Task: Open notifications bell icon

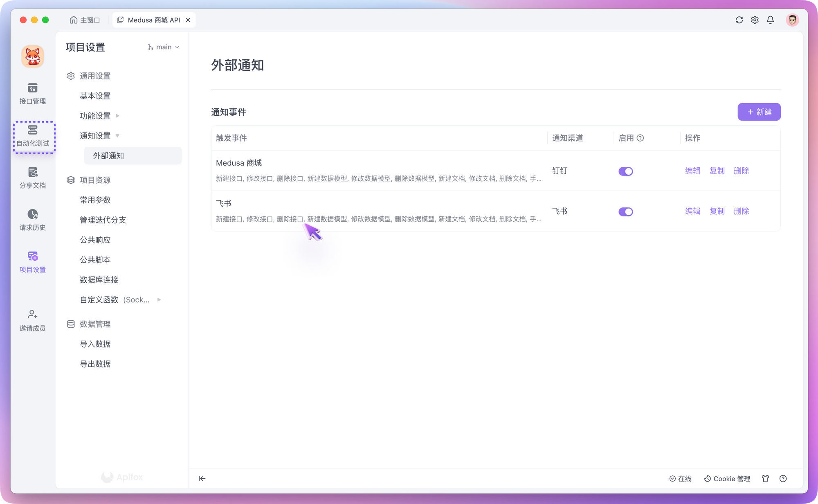Action: click(x=770, y=20)
